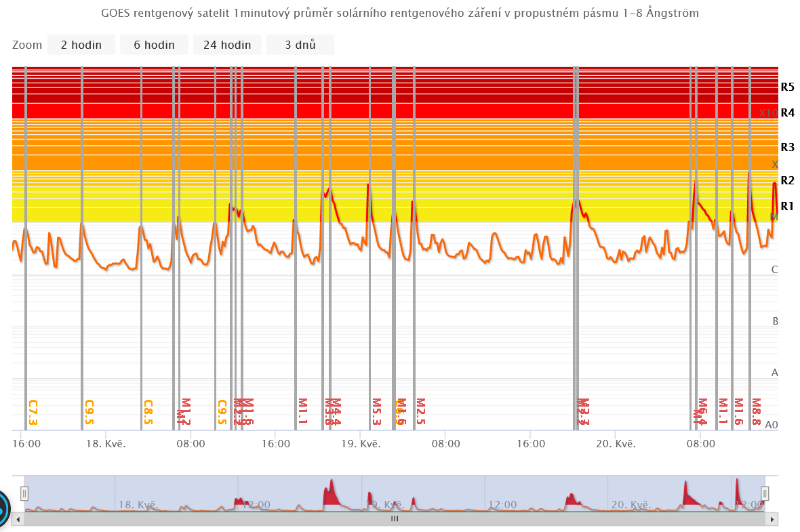
Task: Select the M2.5 flare marker
Action: coord(420,413)
